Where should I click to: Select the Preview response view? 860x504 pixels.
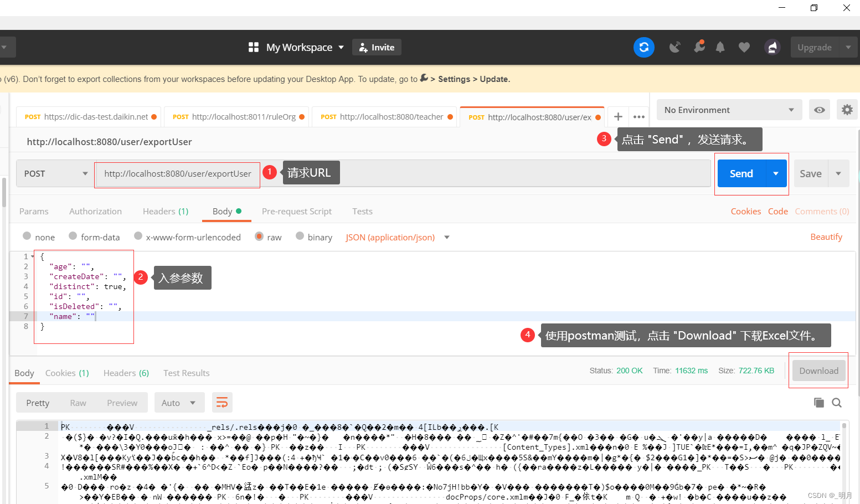[x=122, y=403]
